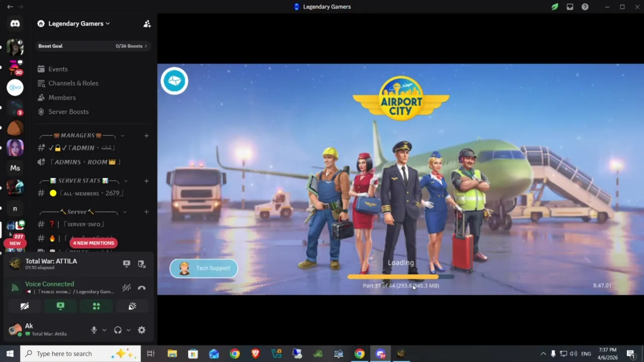Click the Airport City logo
644x362 pixels.
coord(401,98)
